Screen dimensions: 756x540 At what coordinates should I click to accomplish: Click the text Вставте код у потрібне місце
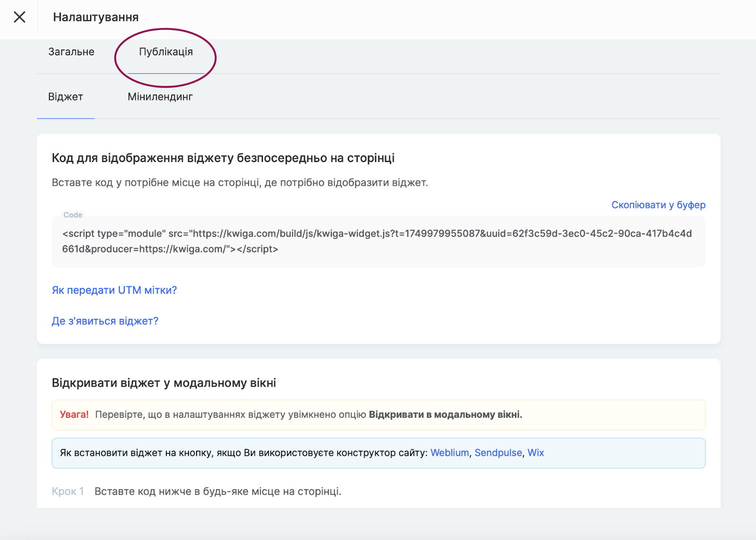tap(240, 182)
